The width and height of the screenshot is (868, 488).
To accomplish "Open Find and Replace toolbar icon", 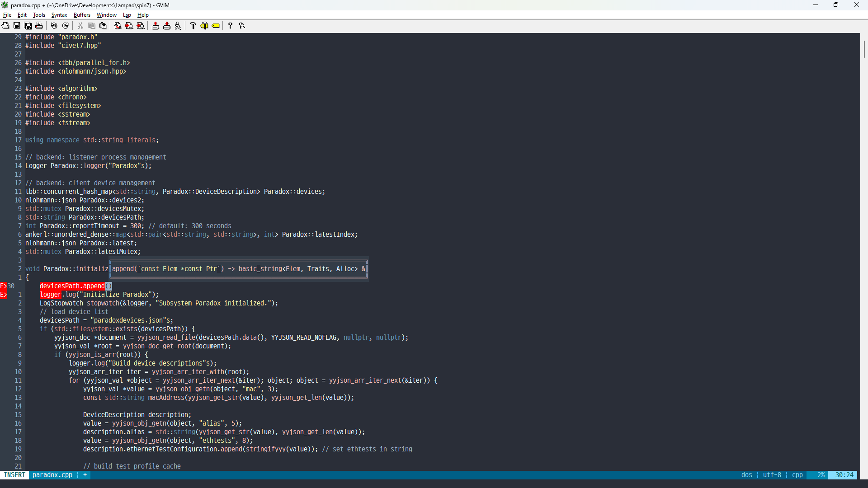I will click(118, 26).
